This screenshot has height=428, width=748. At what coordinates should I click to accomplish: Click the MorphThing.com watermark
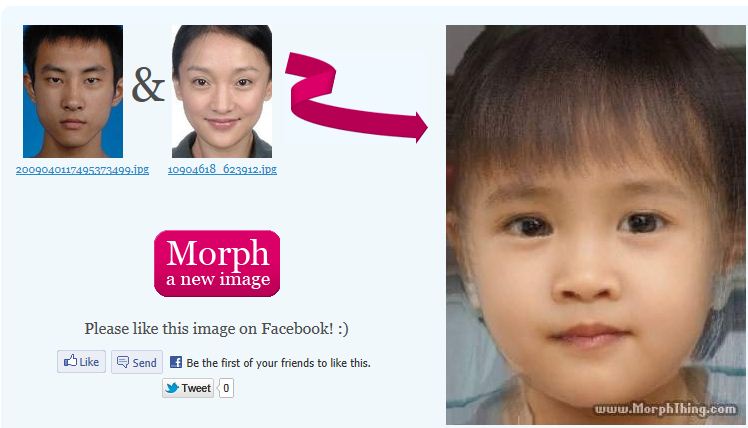(x=665, y=409)
